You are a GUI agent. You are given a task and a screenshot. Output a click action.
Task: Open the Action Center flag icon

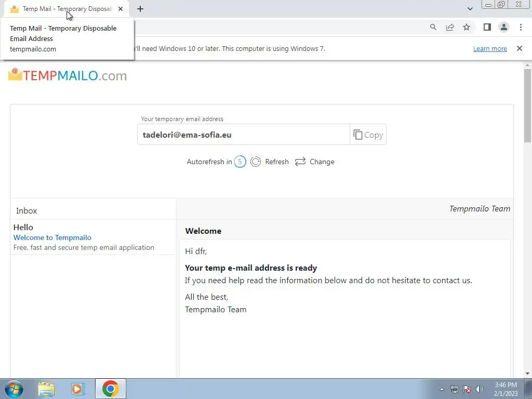[467, 389]
